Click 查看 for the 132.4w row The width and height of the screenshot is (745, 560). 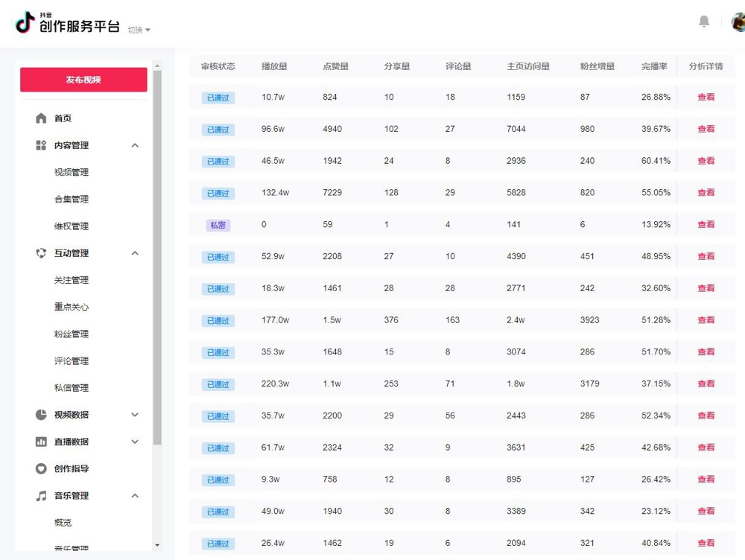click(706, 192)
